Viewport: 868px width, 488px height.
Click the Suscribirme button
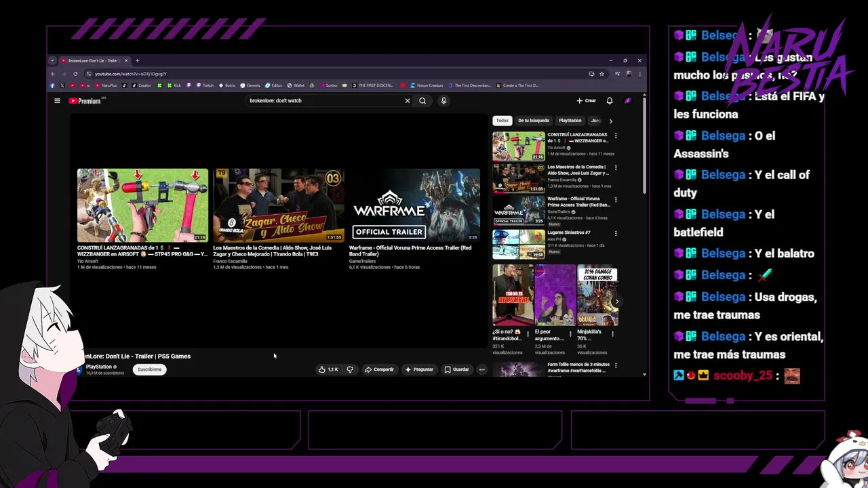click(149, 369)
